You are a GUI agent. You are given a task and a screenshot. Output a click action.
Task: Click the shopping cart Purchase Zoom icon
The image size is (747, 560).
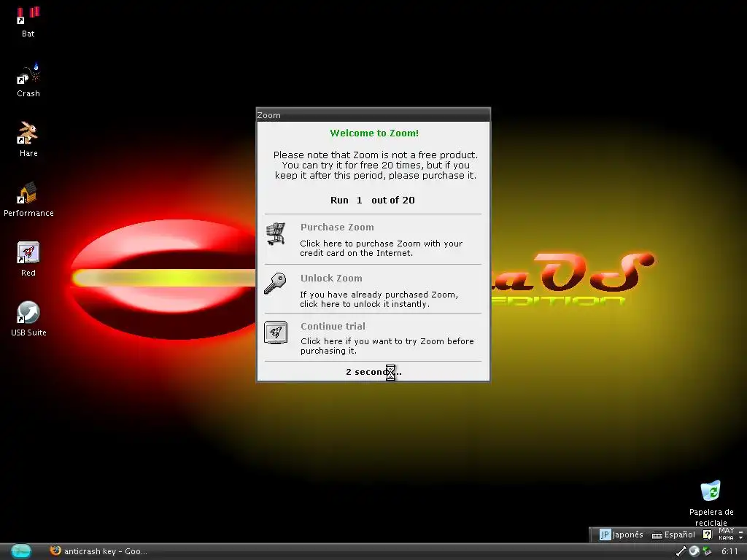(275, 234)
